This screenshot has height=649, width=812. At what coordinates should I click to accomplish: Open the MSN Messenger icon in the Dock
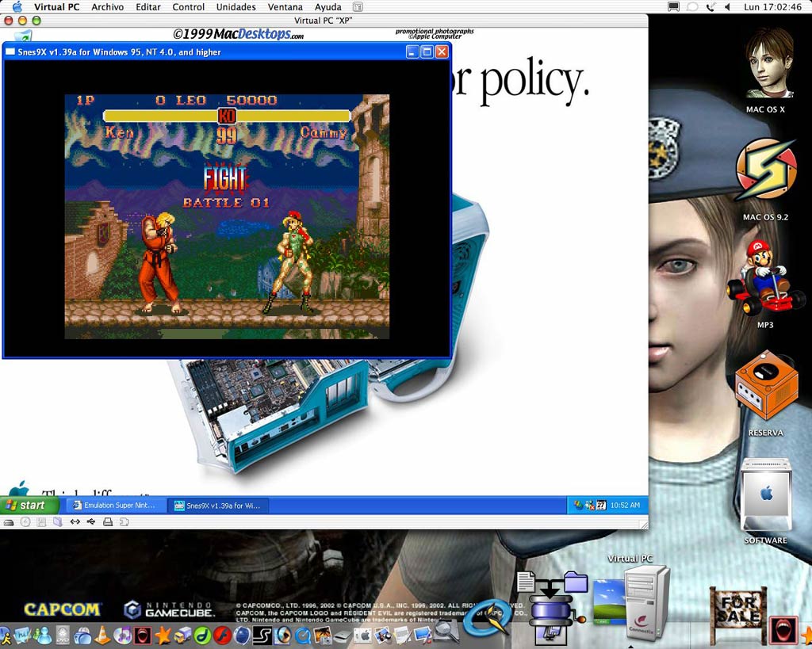(x=43, y=635)
